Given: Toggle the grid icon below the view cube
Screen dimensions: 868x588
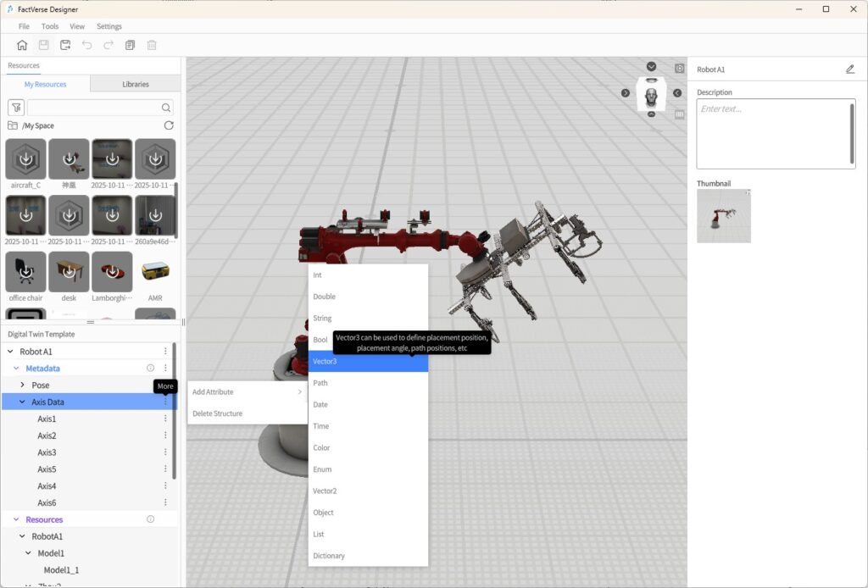Looking at the screenshot, I should pos(679,114).
